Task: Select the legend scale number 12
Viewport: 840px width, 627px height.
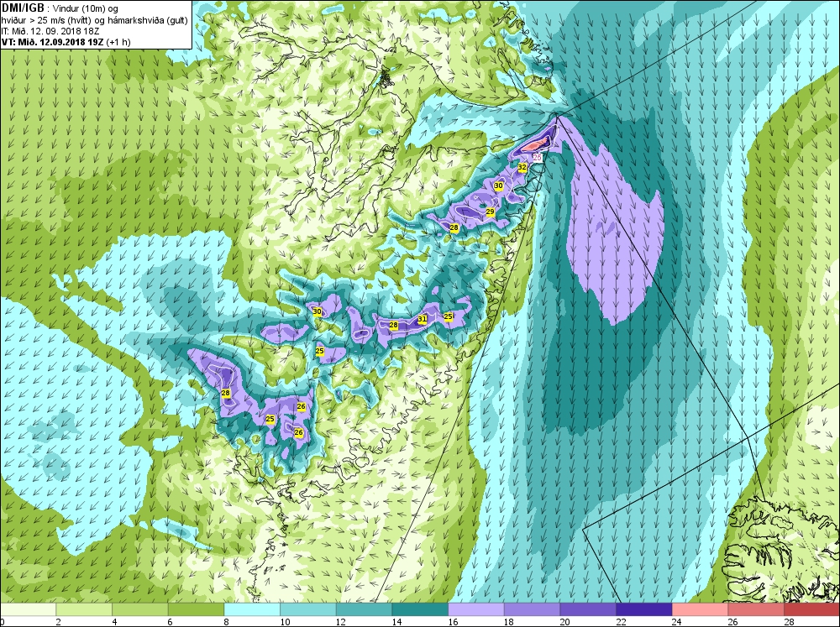Action: point(341,622)
